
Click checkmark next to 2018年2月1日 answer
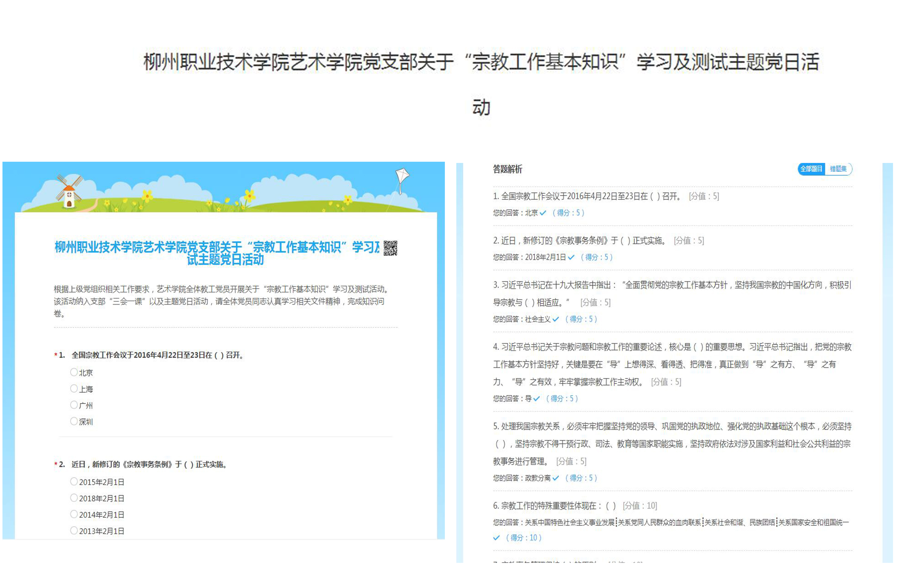(x=571, y=257)
